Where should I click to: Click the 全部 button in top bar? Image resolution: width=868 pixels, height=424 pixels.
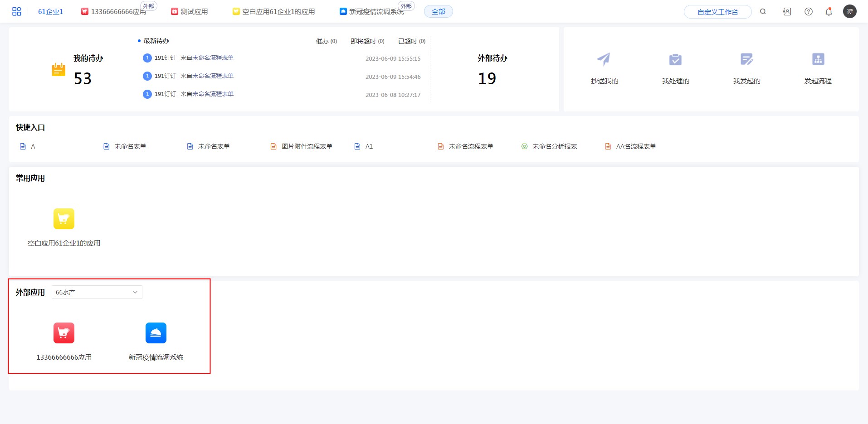(438, 12)
